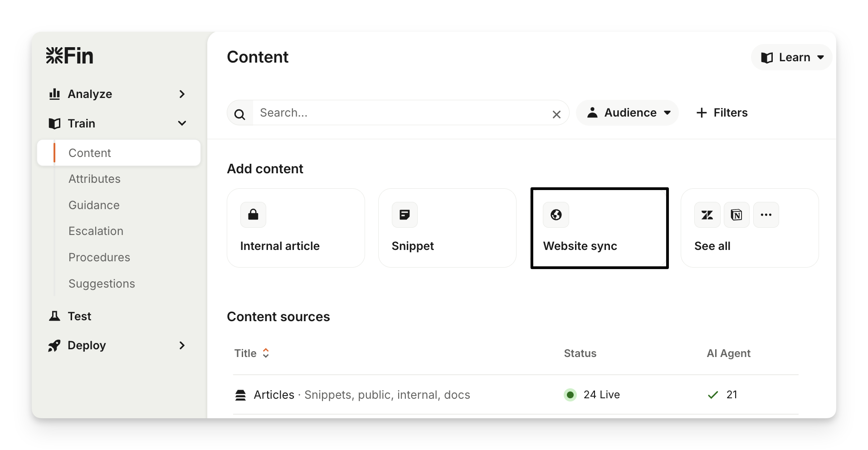
Task: Select the Zendesk integration icon
Action: (x=707, y=215)
